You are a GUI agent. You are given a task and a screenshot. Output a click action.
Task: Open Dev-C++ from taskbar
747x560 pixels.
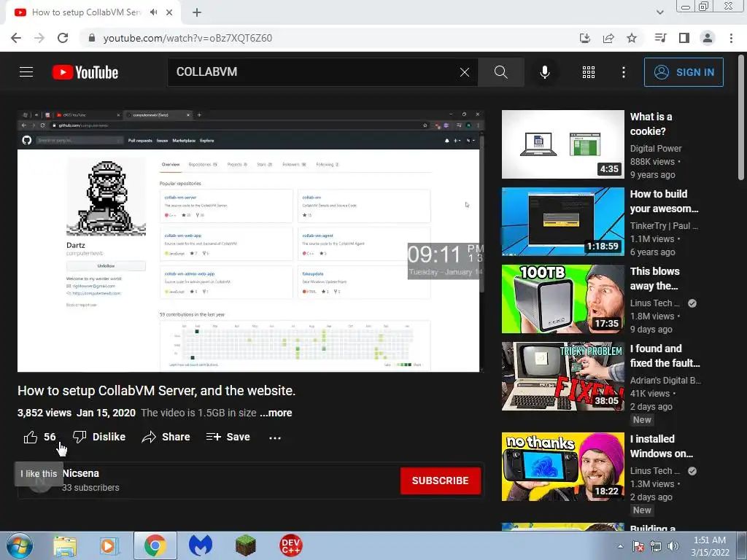pos(290,545)
